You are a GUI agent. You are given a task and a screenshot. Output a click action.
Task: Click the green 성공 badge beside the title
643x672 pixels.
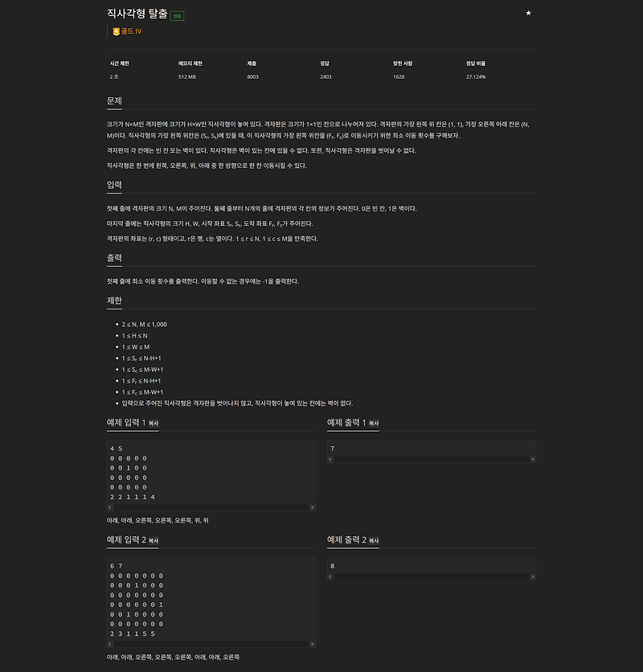(x=178, y=15)
